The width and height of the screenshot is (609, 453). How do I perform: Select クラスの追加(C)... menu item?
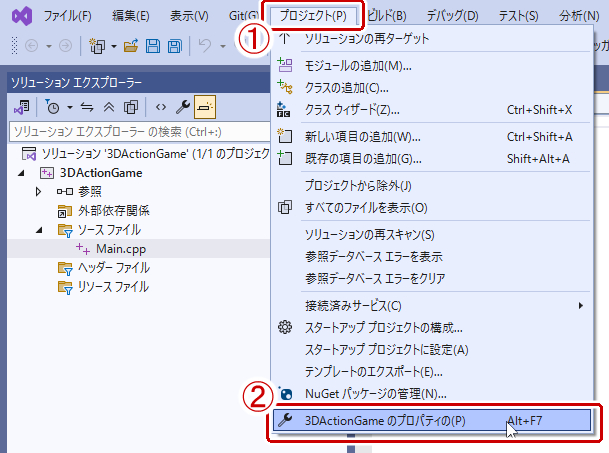(x=431, y=88)
